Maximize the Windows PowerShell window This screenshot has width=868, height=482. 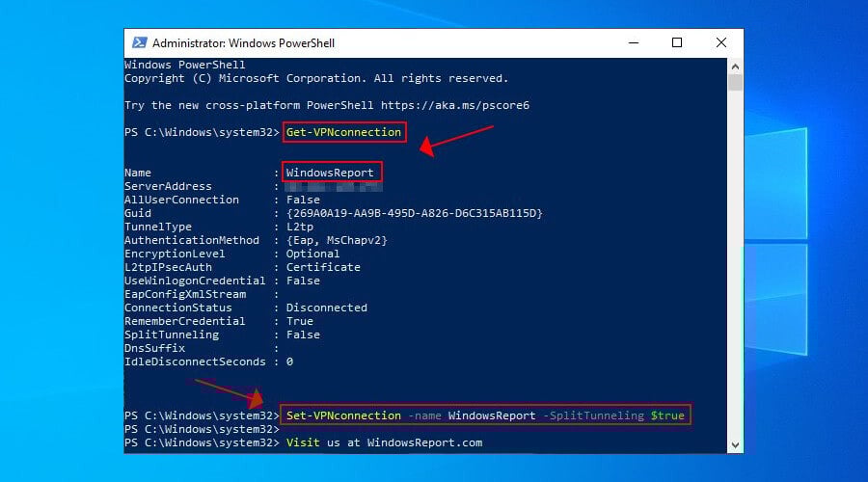coord(677,42)
